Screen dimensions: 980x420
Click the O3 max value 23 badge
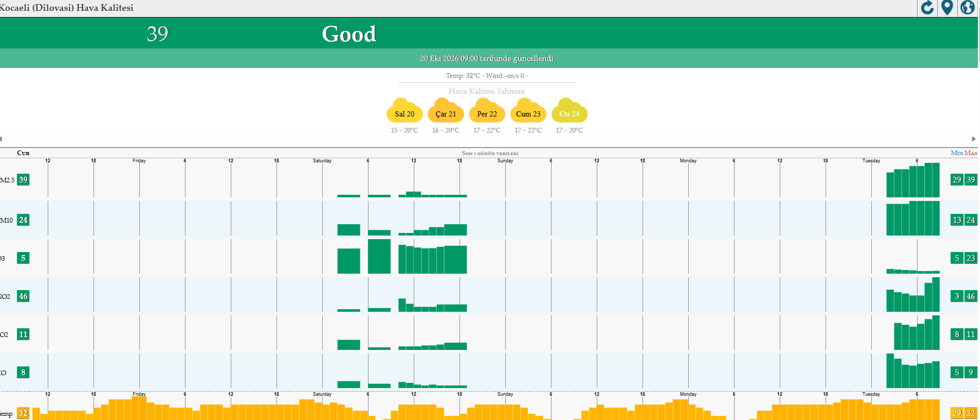pyautogui.click(x=971, y=258)
